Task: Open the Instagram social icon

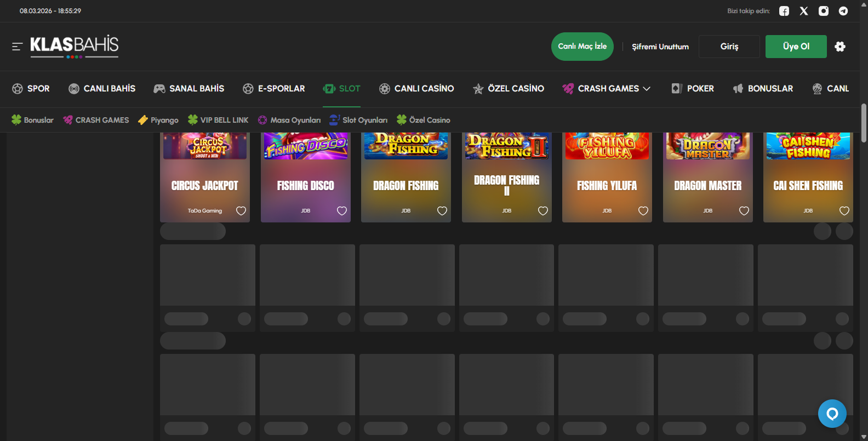Action: click(824, 11)
